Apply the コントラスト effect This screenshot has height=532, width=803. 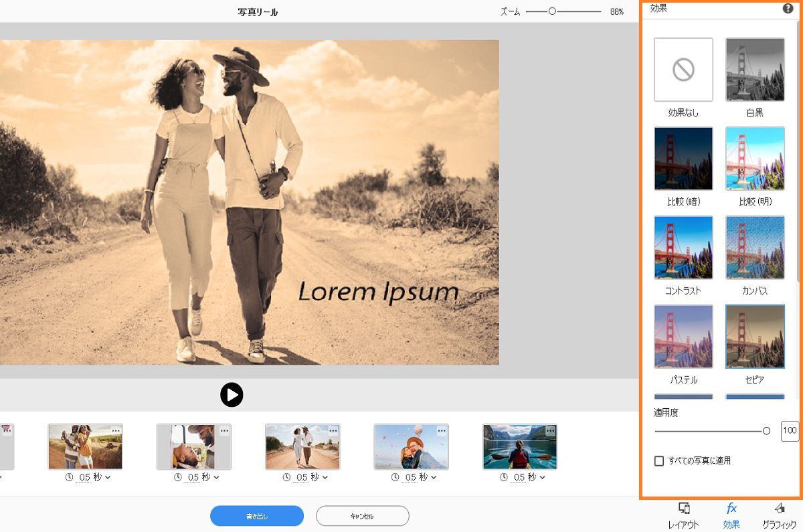click(x=683, y=248)
